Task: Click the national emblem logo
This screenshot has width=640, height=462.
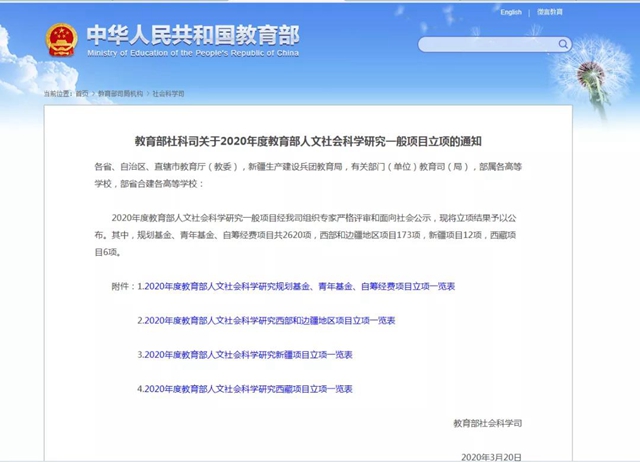Action: click(62, 40)
